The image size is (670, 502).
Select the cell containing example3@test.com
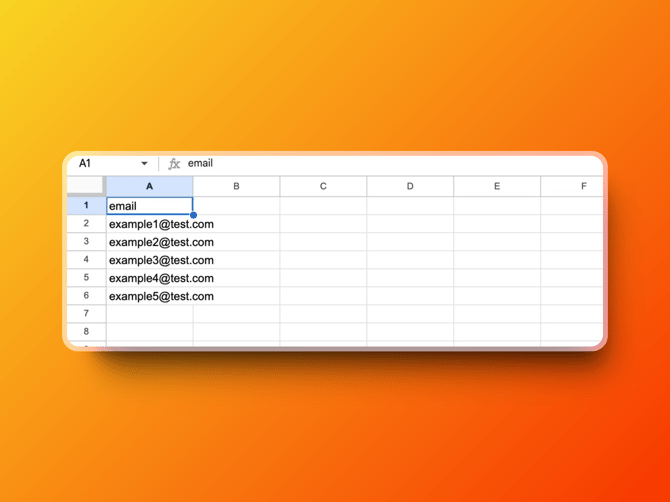pos(150,260)
